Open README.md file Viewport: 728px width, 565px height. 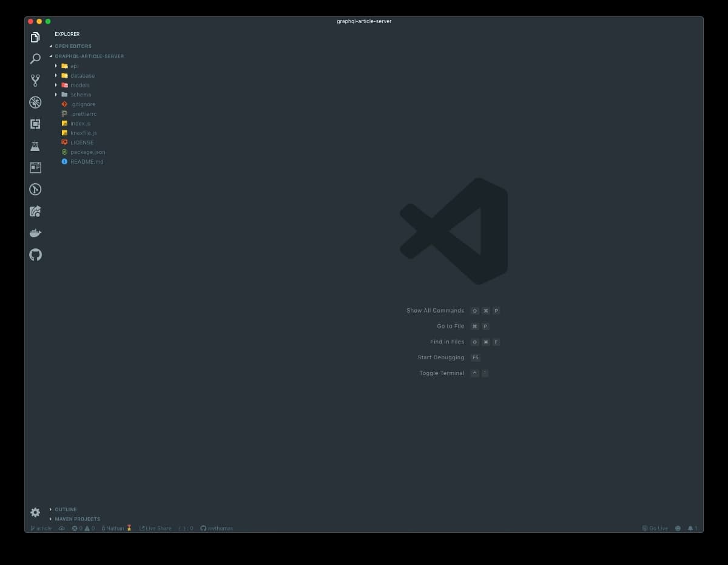tap(87, 162)
